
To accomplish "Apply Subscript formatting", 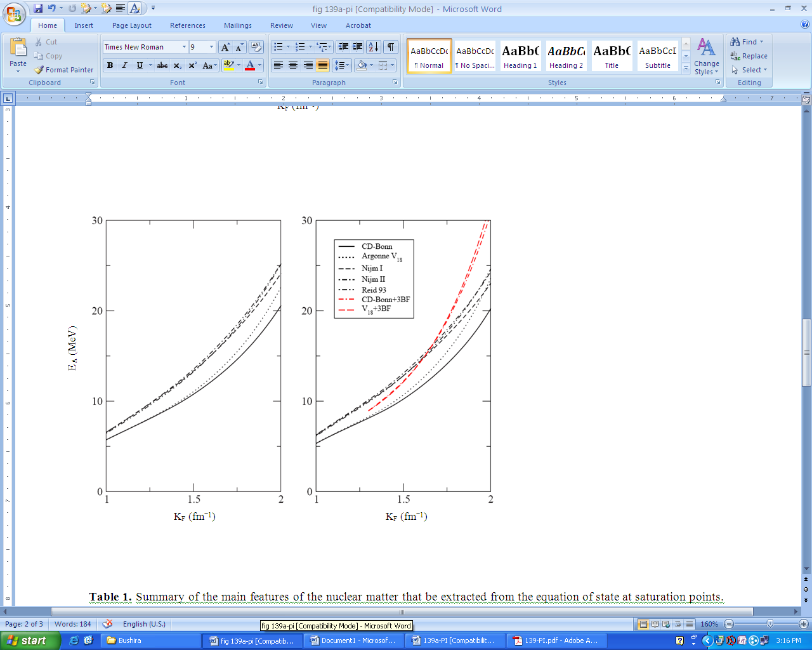I will point(178,65).
